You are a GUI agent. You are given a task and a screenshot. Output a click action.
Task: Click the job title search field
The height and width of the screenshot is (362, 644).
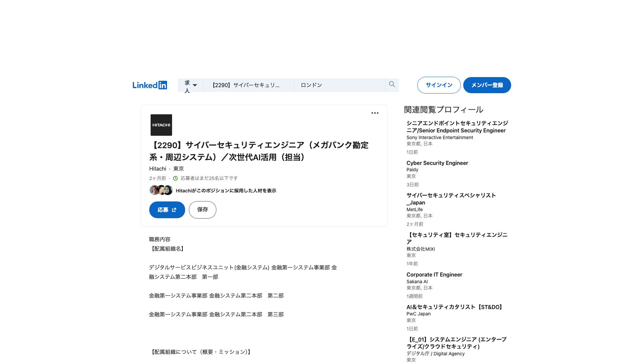pos(249,85)
